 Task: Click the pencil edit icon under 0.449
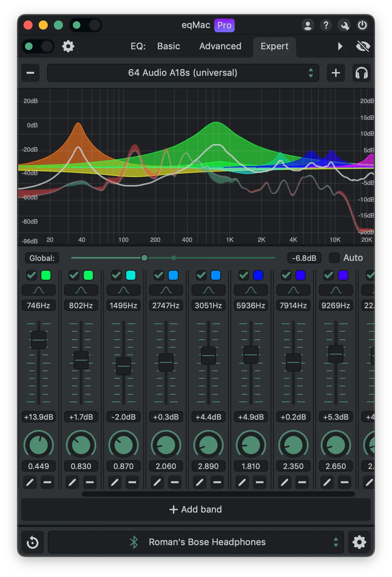30,482
